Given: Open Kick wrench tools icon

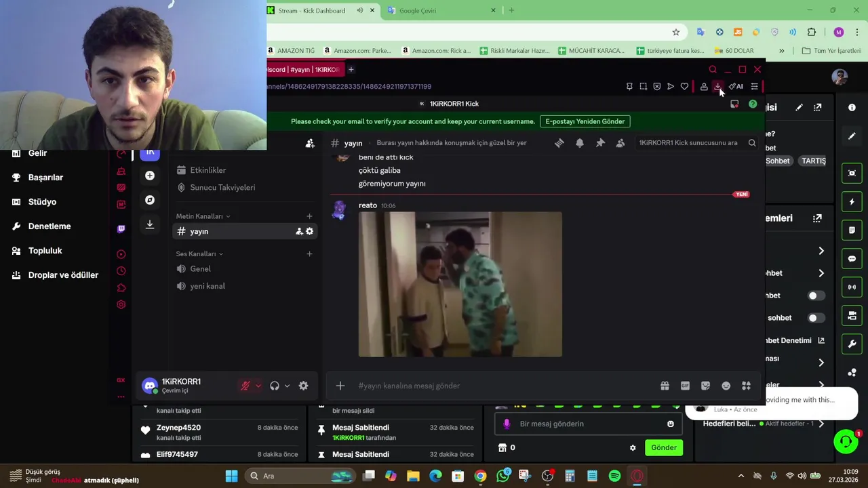Looking at the screenshot, I should click(x=852, y=344).
